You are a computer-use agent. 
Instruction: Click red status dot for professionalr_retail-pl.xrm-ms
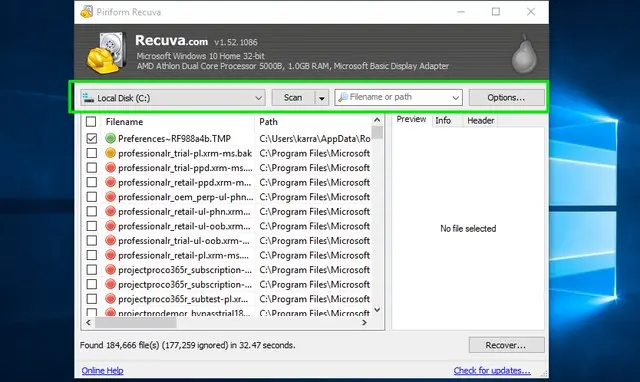coord(110,255)
